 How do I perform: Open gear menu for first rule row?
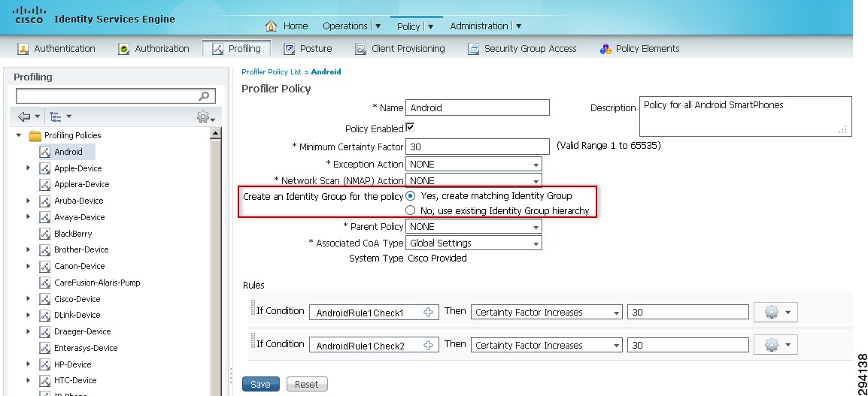[775, 313]
